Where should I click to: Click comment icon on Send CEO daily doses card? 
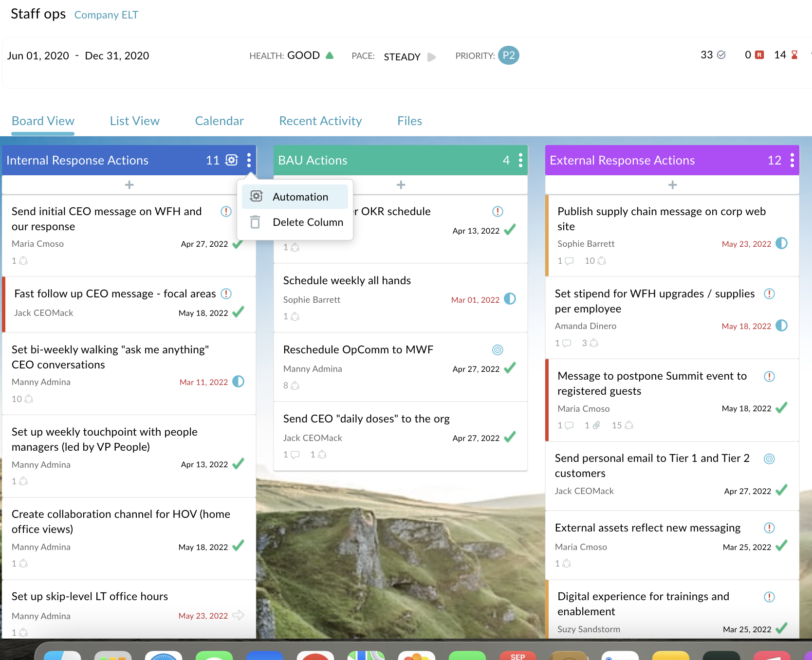[295, 455]
